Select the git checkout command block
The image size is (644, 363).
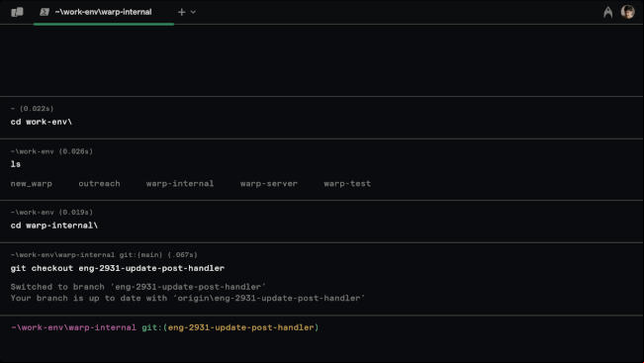click(322, 279)
